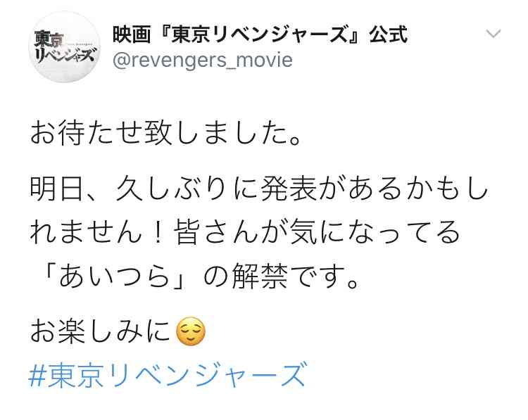Viewport: 528px width, 420px height.
Task: Click the line starting with れません!皆さんが
Action: click(x=245, y=232)
